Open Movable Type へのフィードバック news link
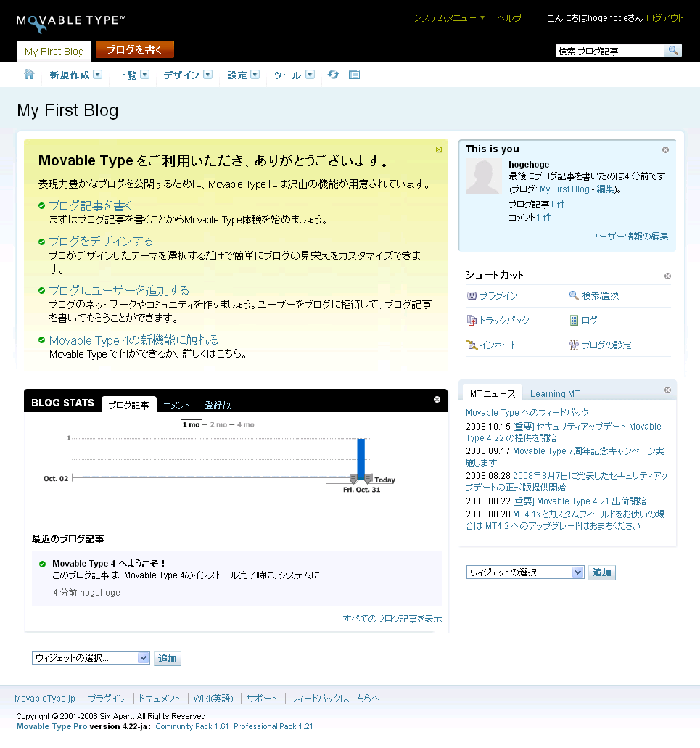 pyautogui.click(x=527, y=413)
